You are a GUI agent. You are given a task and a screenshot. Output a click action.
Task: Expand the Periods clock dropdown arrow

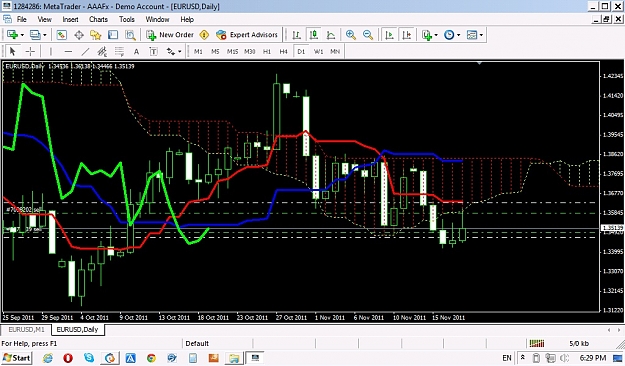tap(458, 35)
